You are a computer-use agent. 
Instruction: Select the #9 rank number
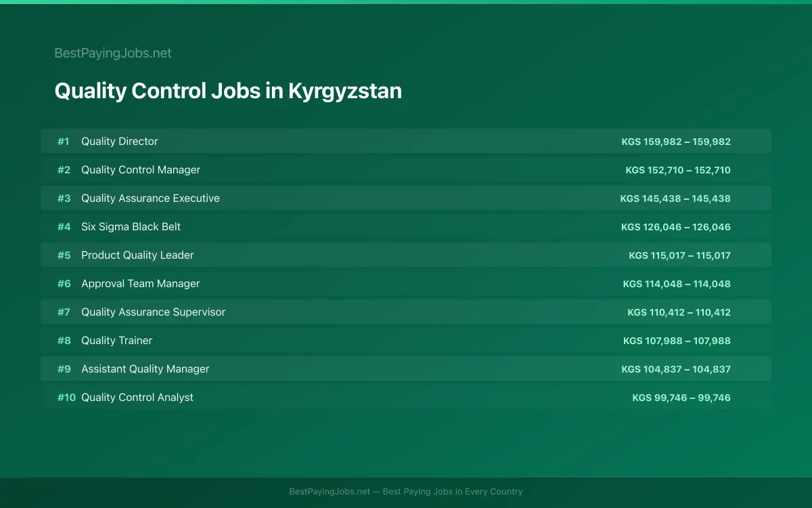tap(64, 369)
